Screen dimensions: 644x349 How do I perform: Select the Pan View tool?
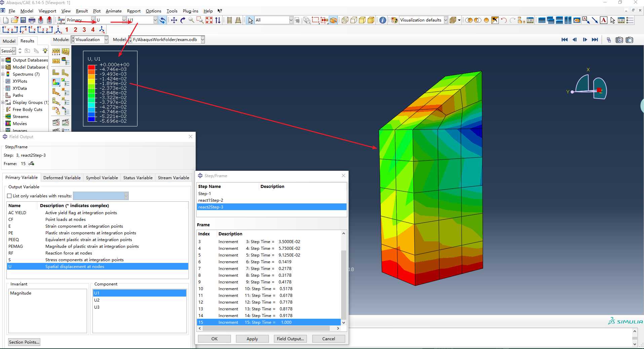point(174,20)
